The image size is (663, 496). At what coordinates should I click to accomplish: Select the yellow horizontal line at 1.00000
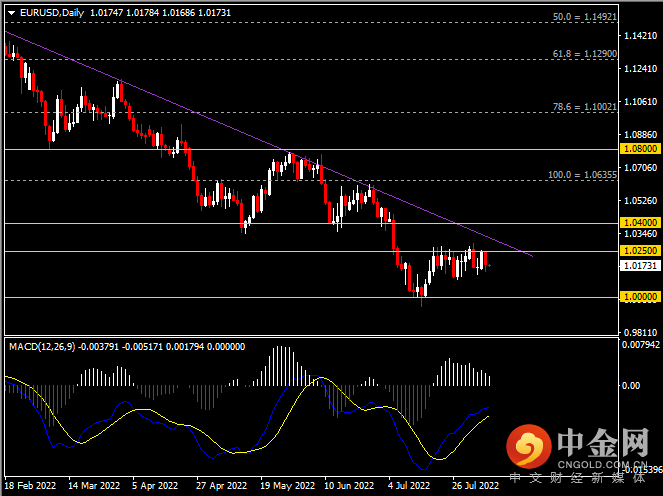coord(311,297)
